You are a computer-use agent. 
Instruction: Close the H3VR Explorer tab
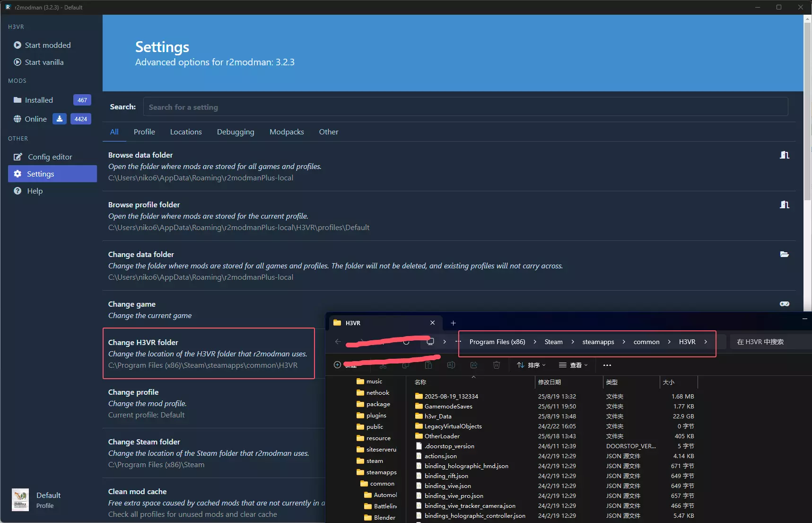coord(432,323)
